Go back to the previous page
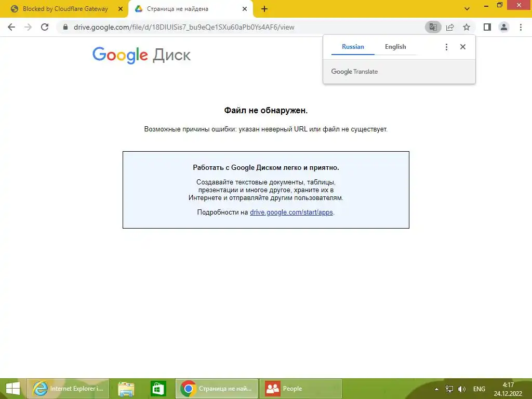Viewport: 532px width, 399px height. pos(11,27)
